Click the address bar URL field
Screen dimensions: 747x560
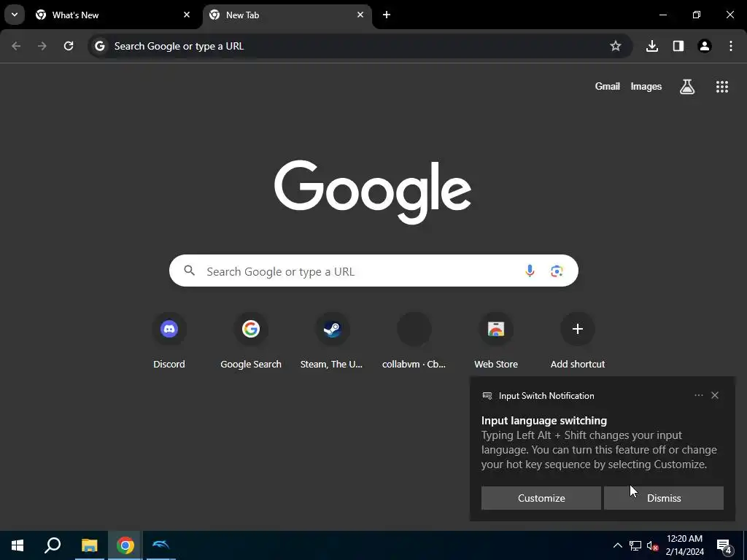point(360,46)
